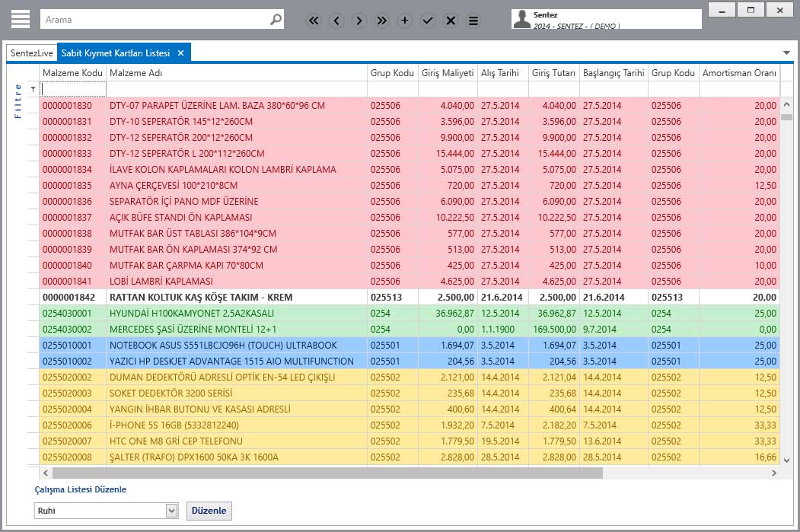Click the Çalışma Listesi Düzenle link

(81, 489)
